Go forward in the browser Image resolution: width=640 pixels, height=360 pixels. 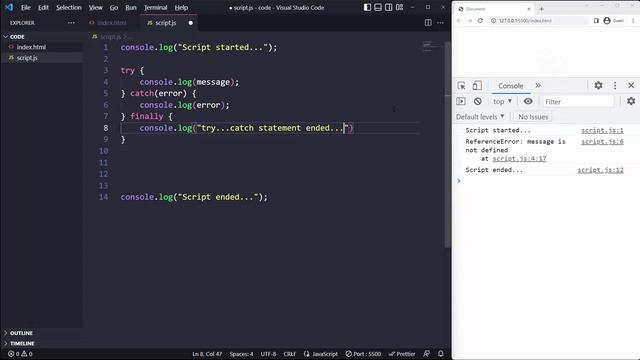click(470, 20)
